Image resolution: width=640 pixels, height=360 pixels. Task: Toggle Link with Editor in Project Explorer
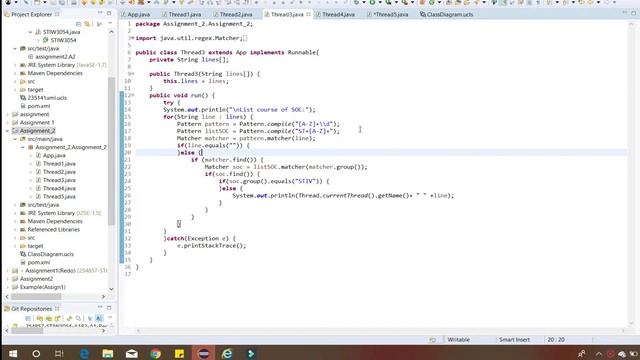(x=87, y=24)
